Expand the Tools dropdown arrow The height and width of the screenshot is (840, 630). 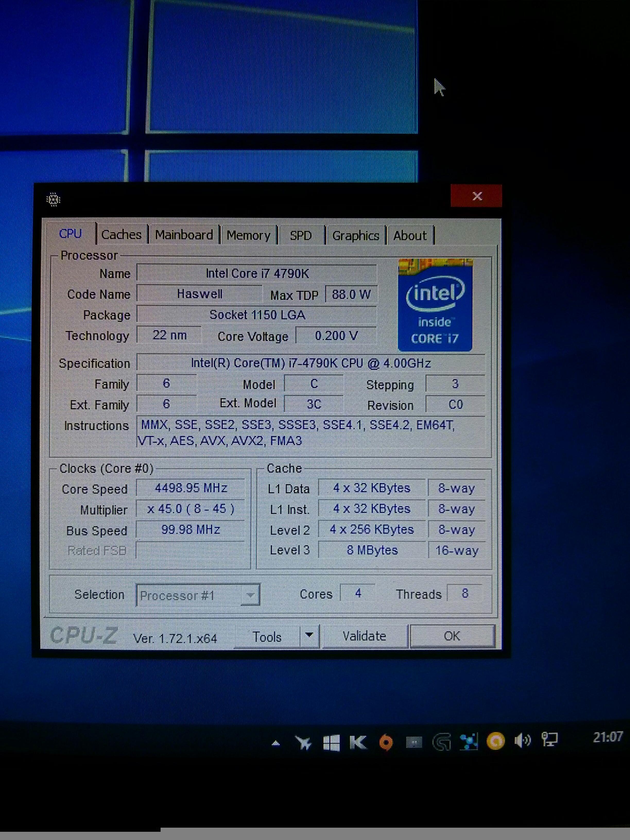click(309, 635)
